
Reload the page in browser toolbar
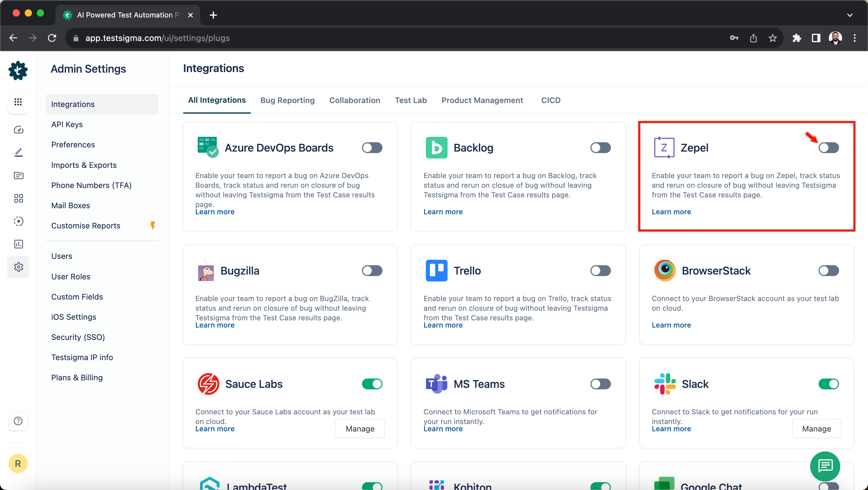point(52,38)
